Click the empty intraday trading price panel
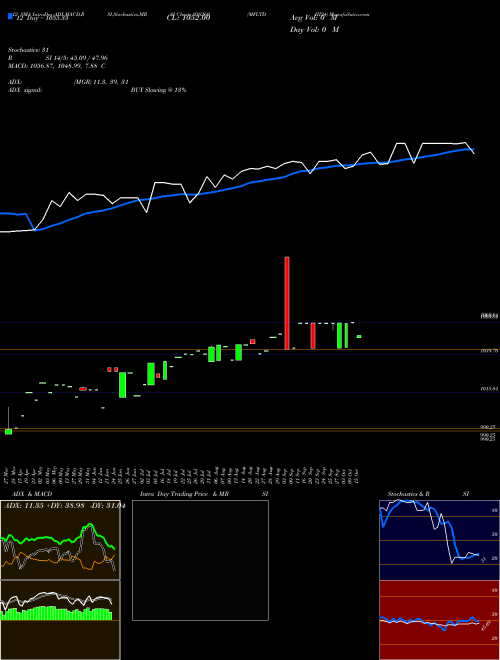 [x=200, y=560]
